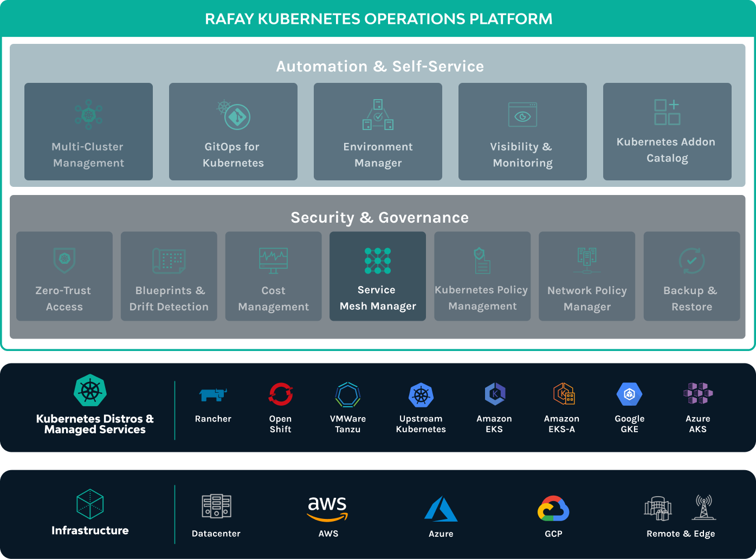Click the Rancher logo

tap(213, 395)
